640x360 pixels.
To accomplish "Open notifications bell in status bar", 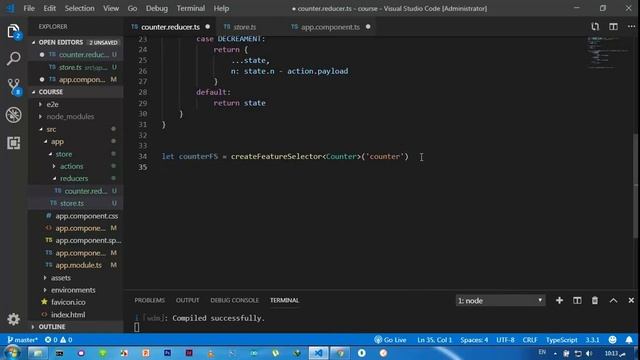I will coord(629,340).
